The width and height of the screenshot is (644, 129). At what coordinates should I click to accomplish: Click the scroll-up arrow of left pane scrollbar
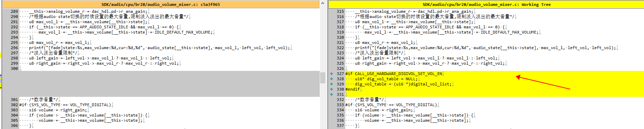coord(323,3)
